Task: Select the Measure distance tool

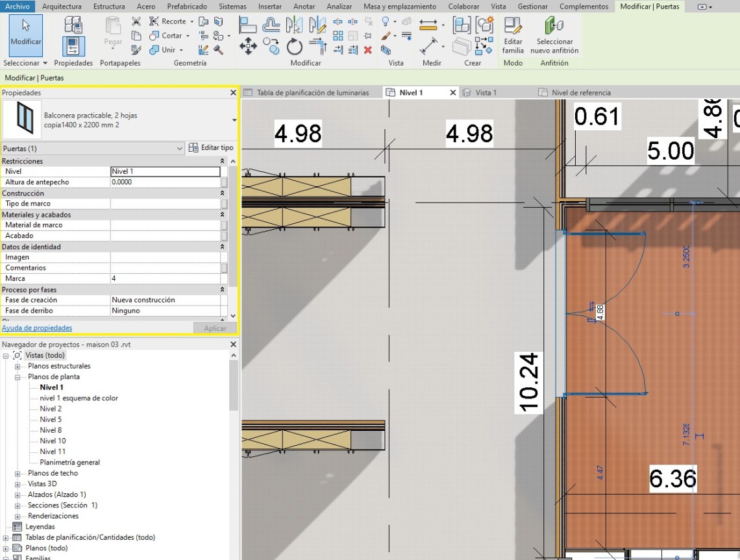Action: tap(428, 25)
